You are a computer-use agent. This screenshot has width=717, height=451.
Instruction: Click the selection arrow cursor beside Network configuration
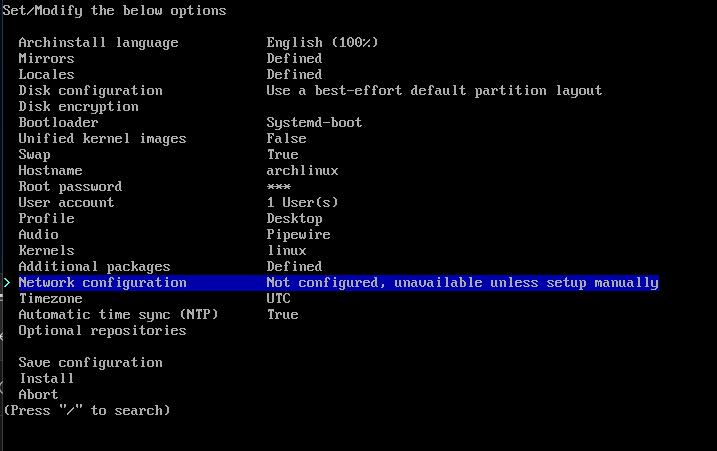[x=7, y=283]
